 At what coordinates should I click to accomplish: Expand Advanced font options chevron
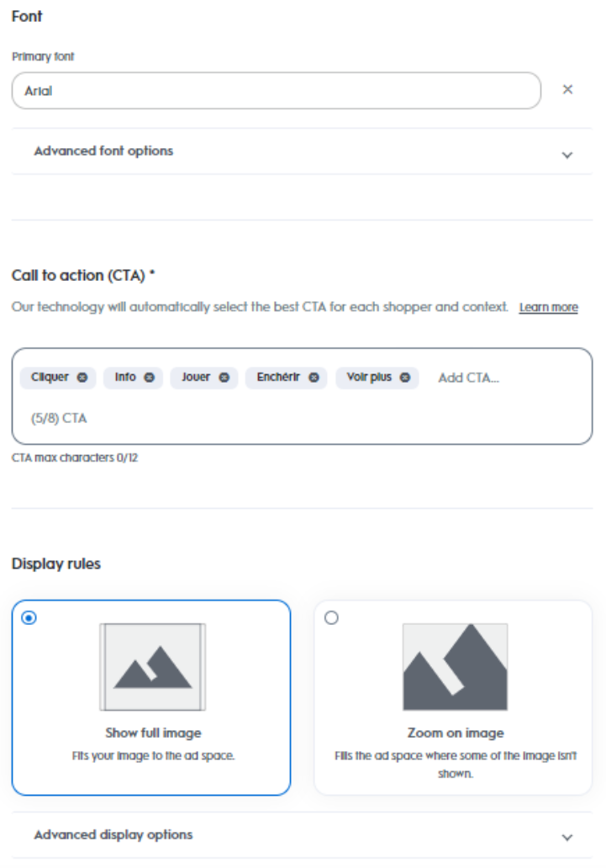click(x=567, y=155)
